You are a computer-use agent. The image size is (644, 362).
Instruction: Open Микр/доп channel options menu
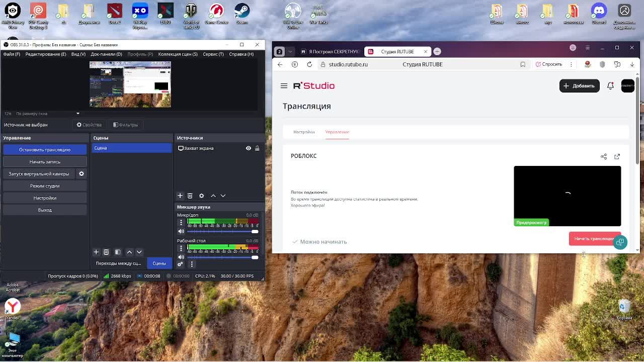181,222
